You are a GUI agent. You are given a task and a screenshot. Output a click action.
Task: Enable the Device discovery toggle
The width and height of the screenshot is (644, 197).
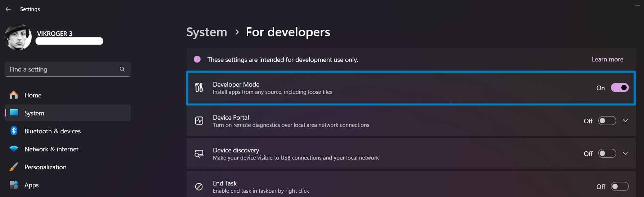point(607,154)
